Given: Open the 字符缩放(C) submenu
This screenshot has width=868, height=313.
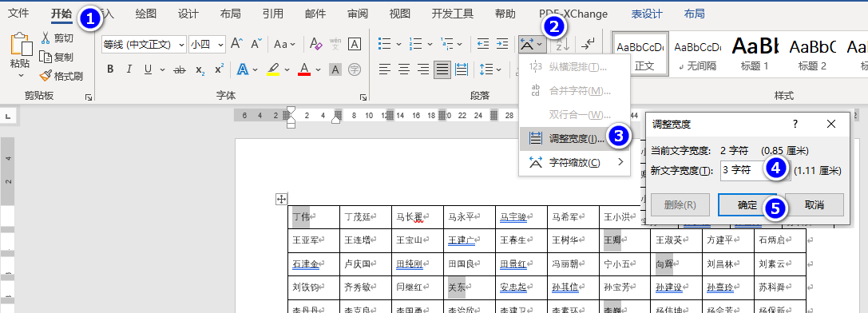Looking at the screenshot, I should (x=575, y=162).
